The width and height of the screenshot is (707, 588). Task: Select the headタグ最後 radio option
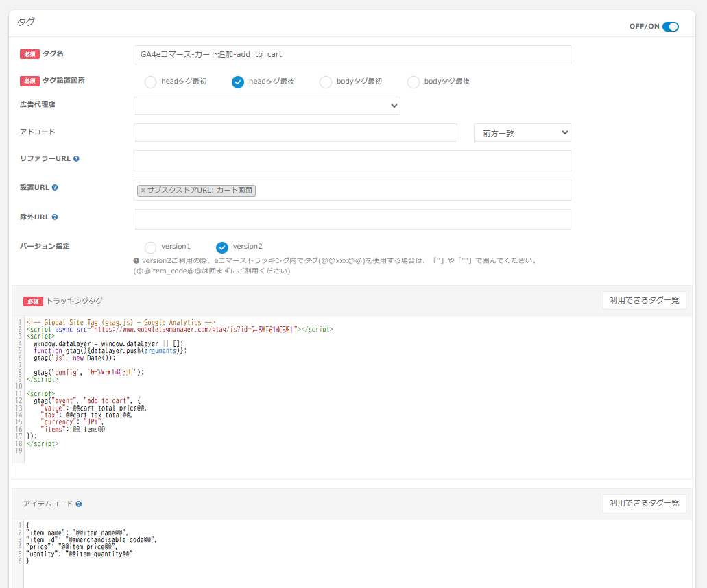pos(238,82)
